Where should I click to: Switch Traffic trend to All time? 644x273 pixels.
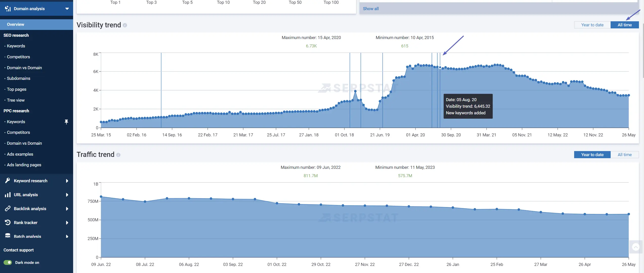click(625, 154)
